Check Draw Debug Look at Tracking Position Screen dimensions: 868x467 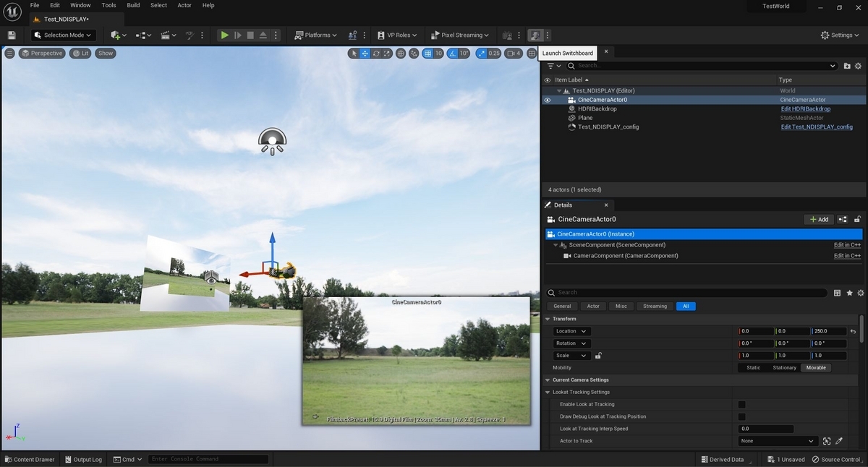[x=741, y=416]
